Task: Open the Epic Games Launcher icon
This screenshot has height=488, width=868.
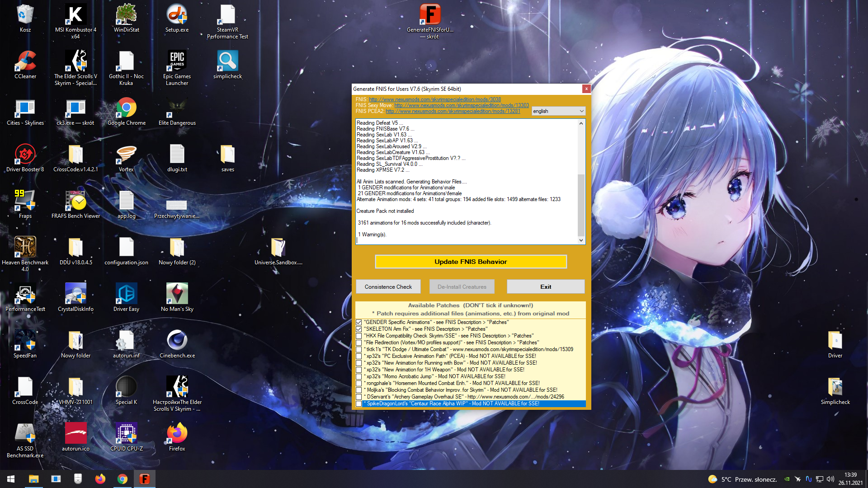Action: click(177, 68)
